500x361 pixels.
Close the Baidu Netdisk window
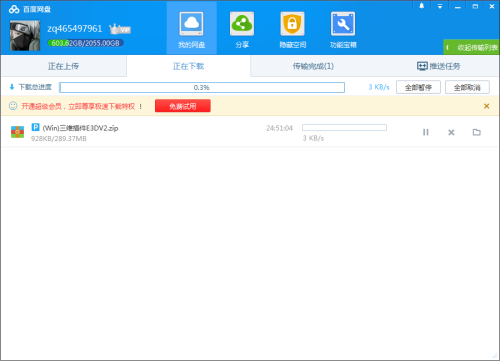(492, 6)
